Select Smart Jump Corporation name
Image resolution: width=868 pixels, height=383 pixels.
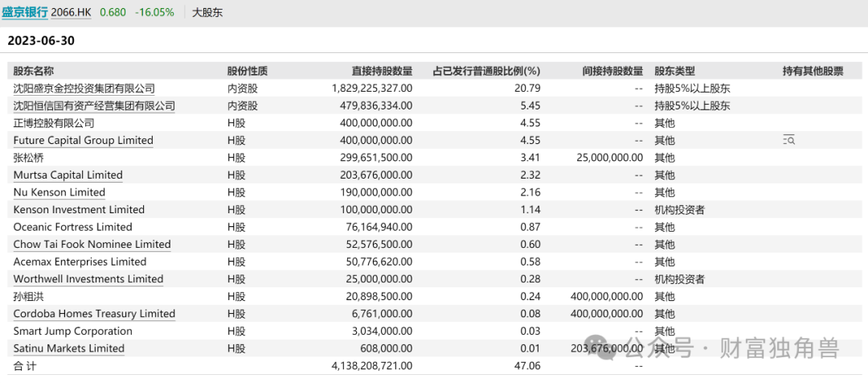point(72,332)
